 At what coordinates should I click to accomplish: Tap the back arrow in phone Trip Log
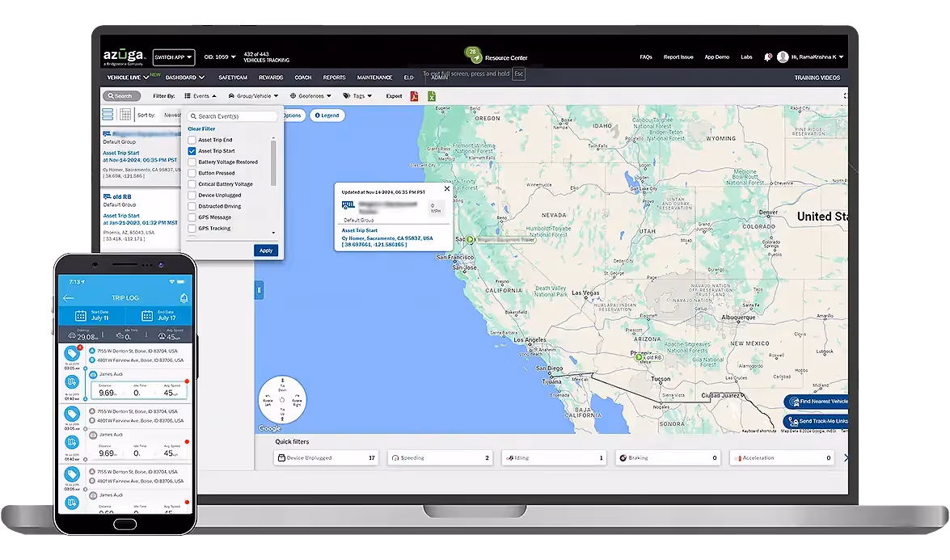(x=68, y=298)
